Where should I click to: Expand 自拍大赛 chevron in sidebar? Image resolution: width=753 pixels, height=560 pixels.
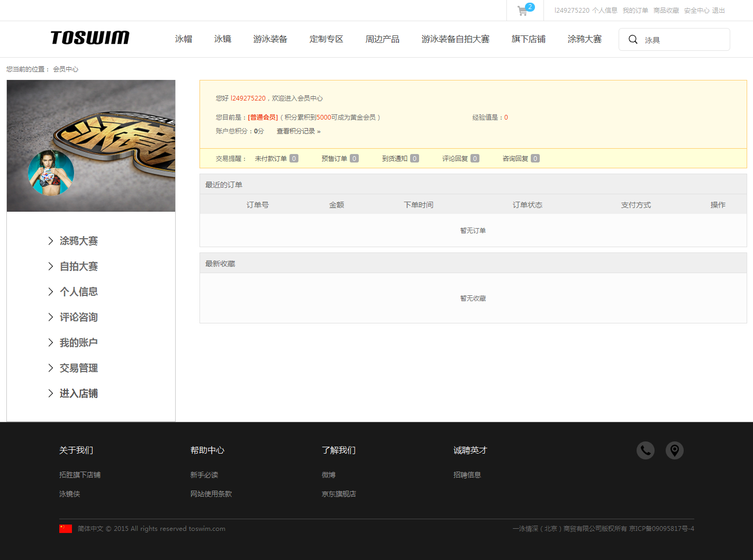pyautogui.click(x=51, y=266)
